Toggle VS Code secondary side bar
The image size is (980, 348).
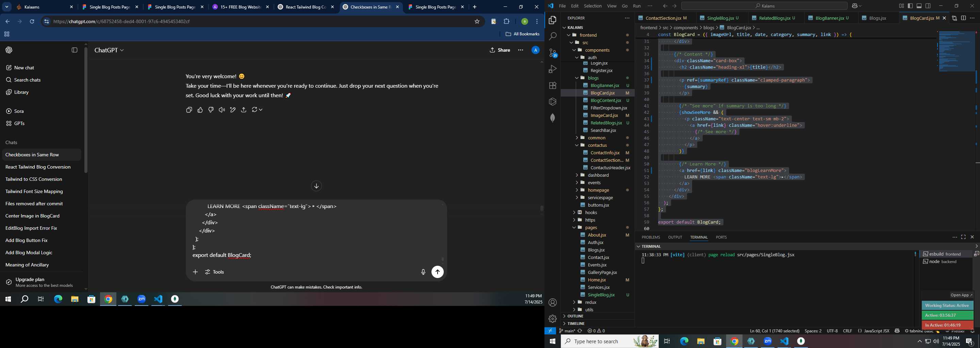928,6
